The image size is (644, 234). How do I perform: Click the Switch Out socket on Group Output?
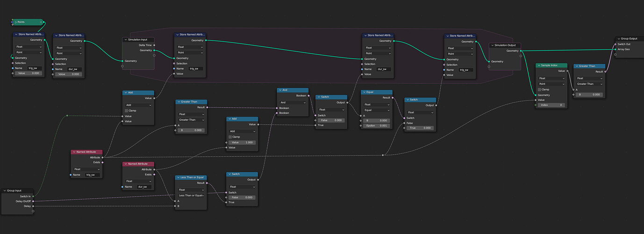[615, 44]
